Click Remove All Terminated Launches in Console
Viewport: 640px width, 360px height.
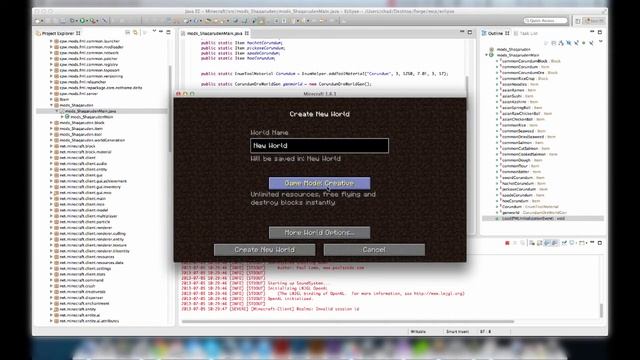coord(522,243)
